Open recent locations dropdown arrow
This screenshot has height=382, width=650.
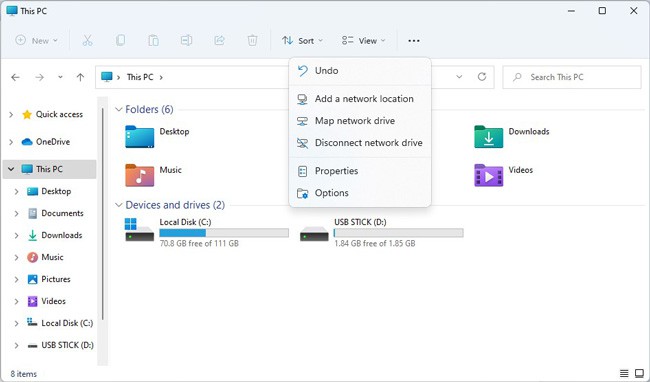pyautogui.click(x=60, y=77)
